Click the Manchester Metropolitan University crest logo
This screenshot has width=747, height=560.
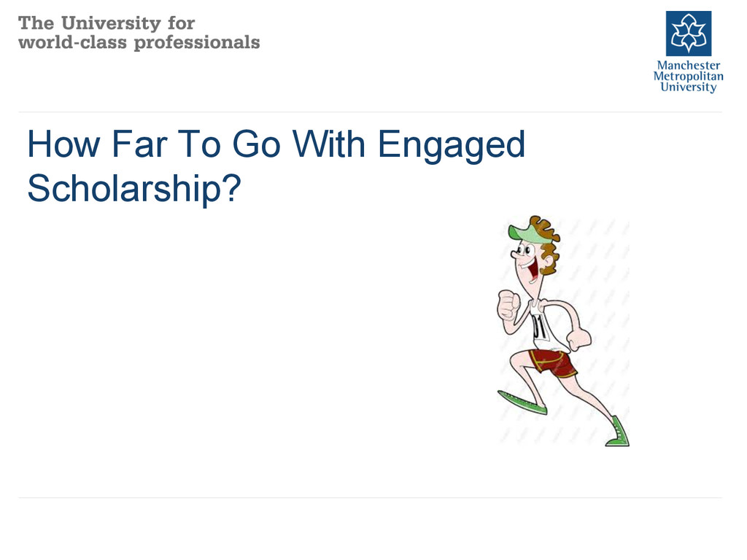coord(689,34)
